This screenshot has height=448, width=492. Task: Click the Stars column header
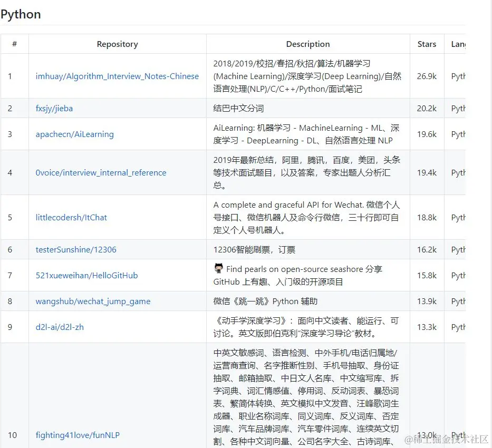[x=427, y=44]
